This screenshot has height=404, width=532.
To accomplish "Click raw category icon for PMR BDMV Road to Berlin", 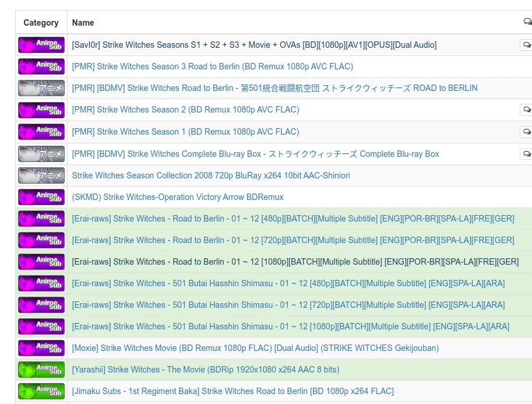I will click(x=41, y=88).
